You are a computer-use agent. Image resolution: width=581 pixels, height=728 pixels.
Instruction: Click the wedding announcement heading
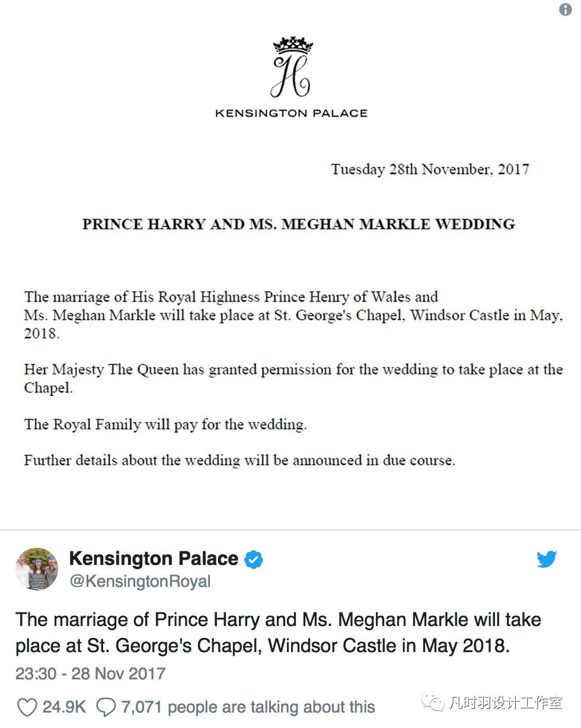(298, 224)
